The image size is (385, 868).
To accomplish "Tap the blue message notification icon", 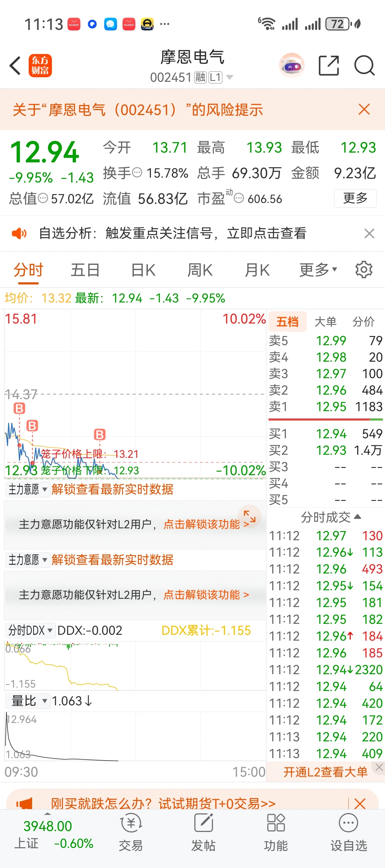I will click(110, 24).
